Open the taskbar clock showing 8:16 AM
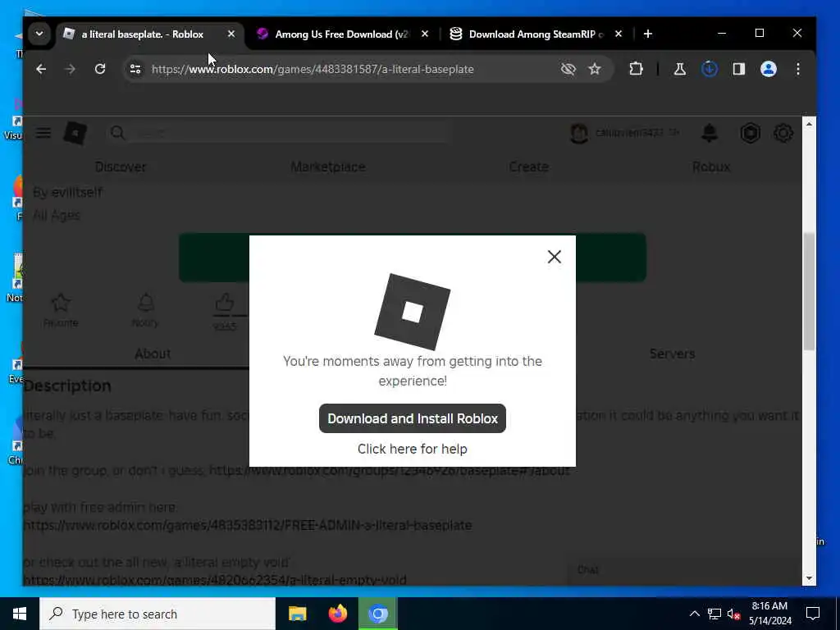 (769, 614)
